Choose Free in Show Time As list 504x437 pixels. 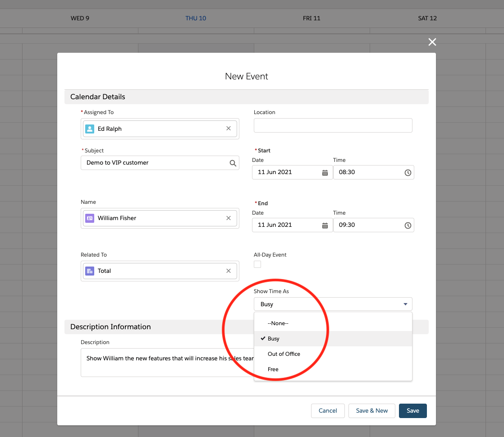333,369
